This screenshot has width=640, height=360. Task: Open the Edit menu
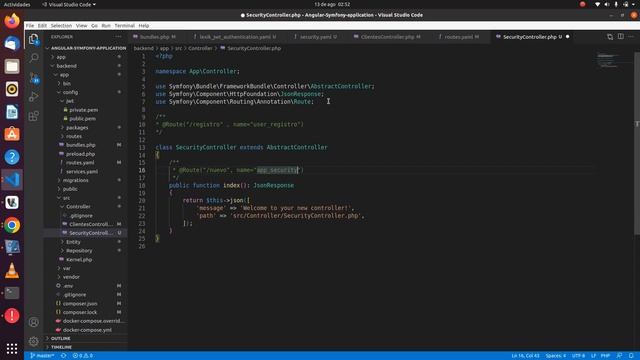click(x=42, y=25)
